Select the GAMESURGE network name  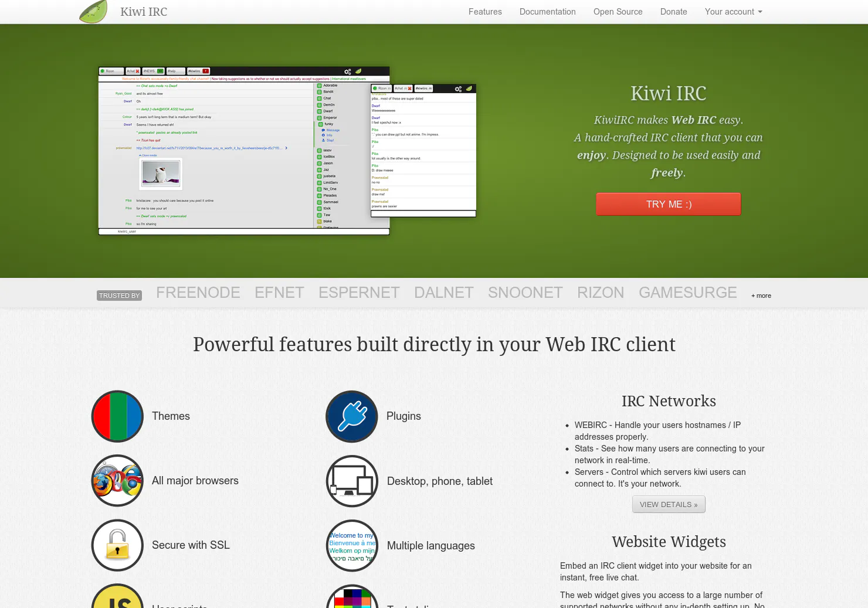pyautogui.click(x=688, y=293)
